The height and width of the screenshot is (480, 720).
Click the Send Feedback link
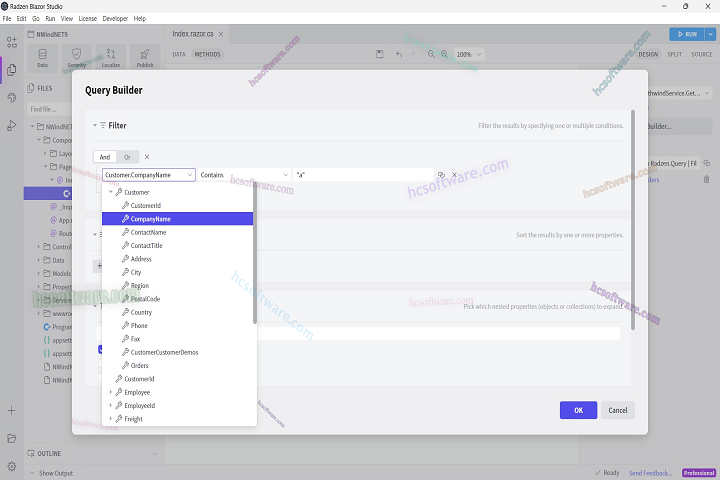[651, 473]
